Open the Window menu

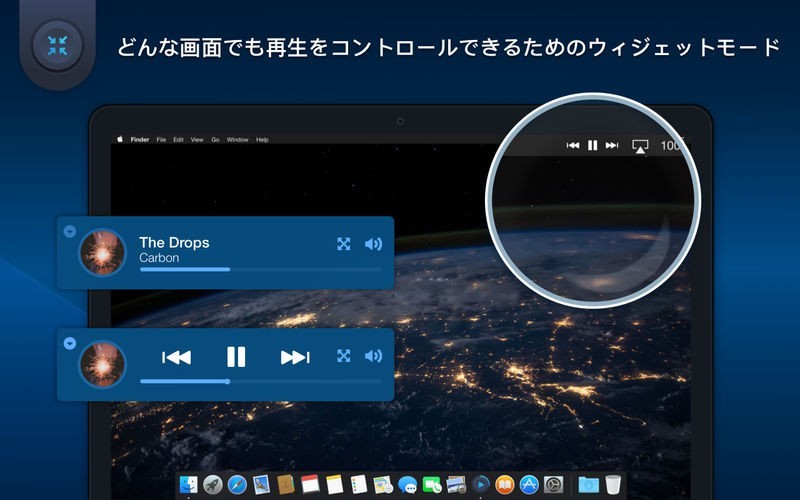click(x=237, y=140)
